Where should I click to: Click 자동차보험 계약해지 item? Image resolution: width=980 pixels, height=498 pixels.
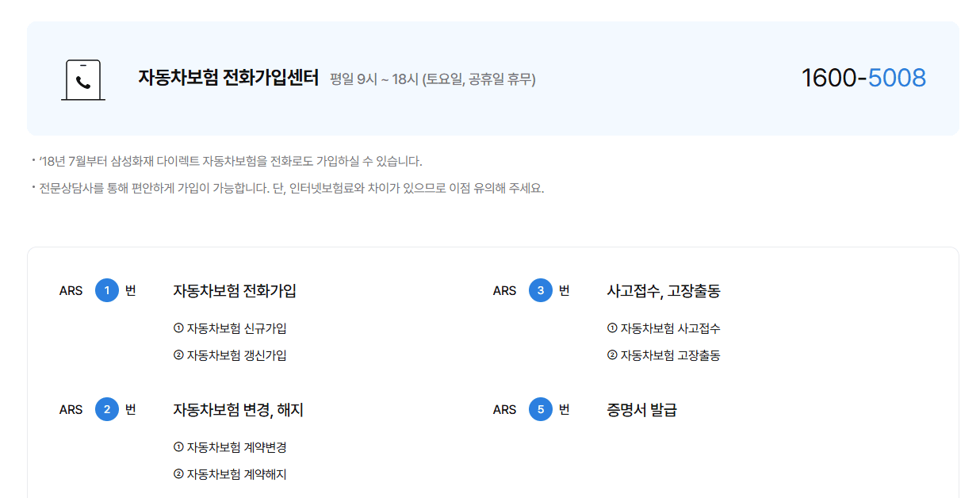tap(230, 474)
